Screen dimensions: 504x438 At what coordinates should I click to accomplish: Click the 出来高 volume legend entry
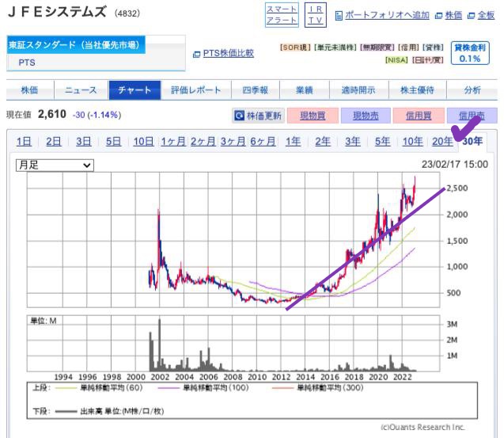tap(110, 411)
